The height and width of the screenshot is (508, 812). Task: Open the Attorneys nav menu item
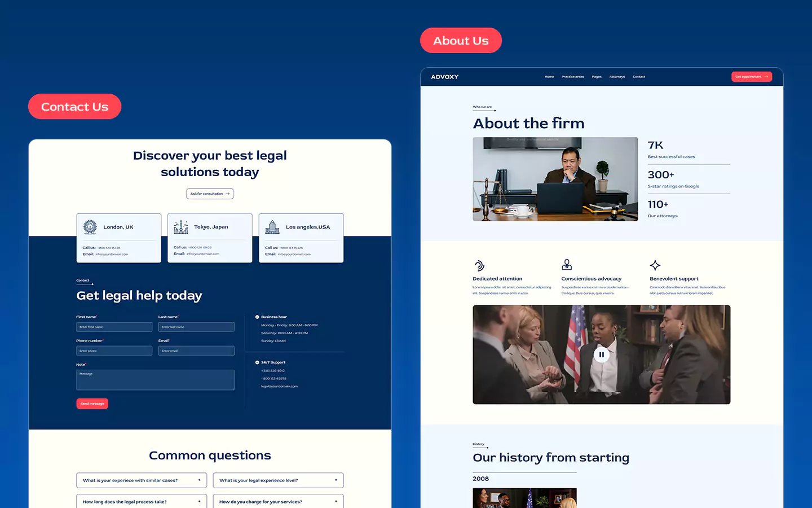pyautogui.click(x=617, y=77)
